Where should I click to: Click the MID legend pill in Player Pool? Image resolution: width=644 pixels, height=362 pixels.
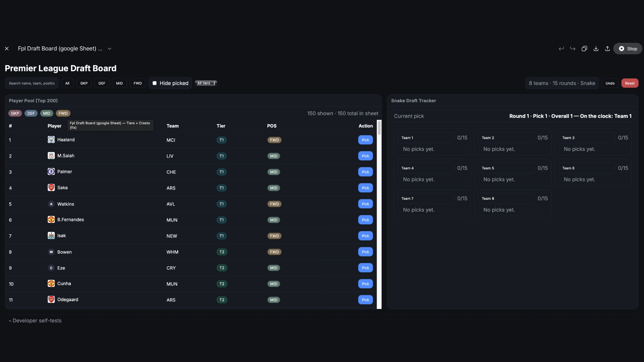(x=47, y=113)
